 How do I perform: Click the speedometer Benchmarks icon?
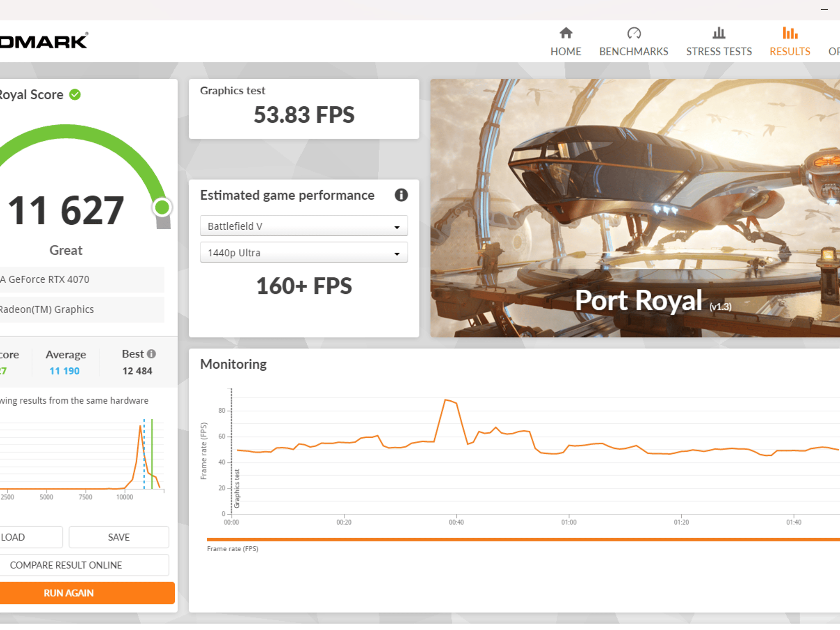634,33
